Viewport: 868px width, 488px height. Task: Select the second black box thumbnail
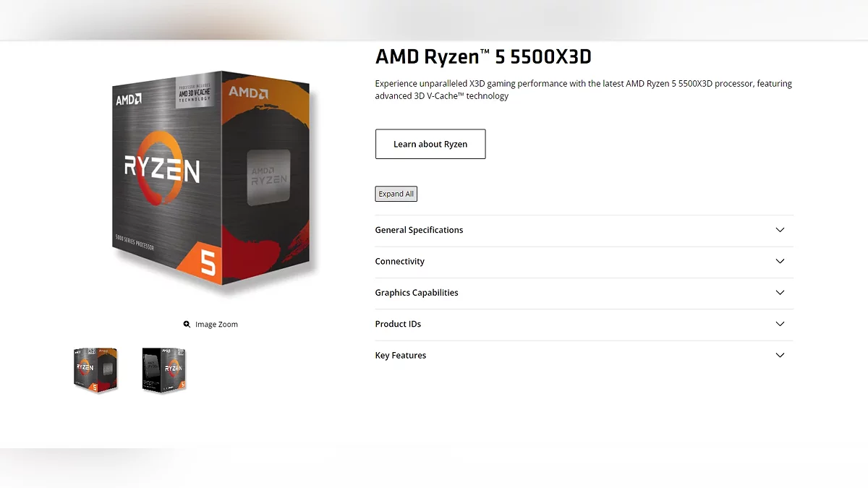coord(163,369)
